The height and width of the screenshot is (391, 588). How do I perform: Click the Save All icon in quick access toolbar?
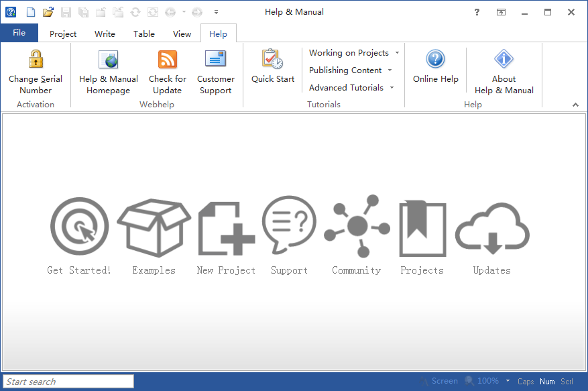[x=83, y=12]
